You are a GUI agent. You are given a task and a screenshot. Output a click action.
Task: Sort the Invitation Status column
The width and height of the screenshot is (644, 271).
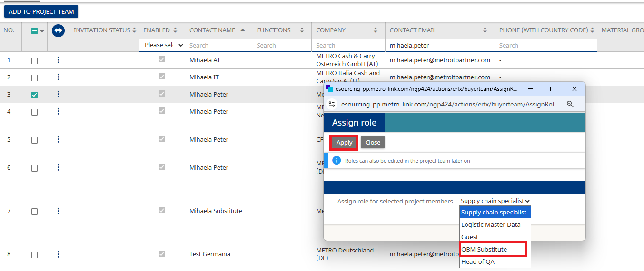pos(135,30)
